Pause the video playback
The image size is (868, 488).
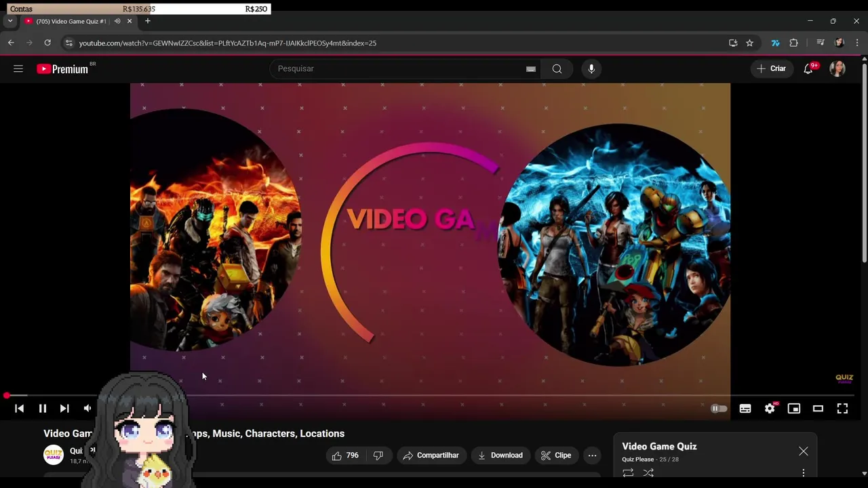coord(42,408)
